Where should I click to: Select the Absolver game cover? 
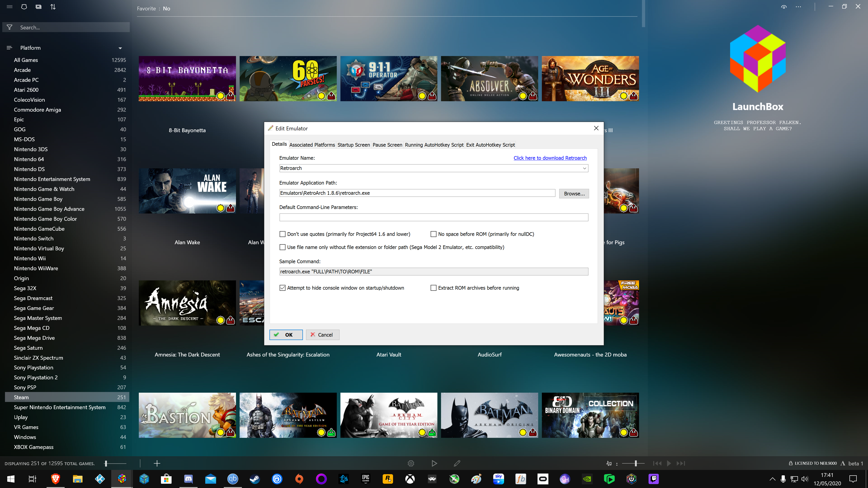click(489, 78)
